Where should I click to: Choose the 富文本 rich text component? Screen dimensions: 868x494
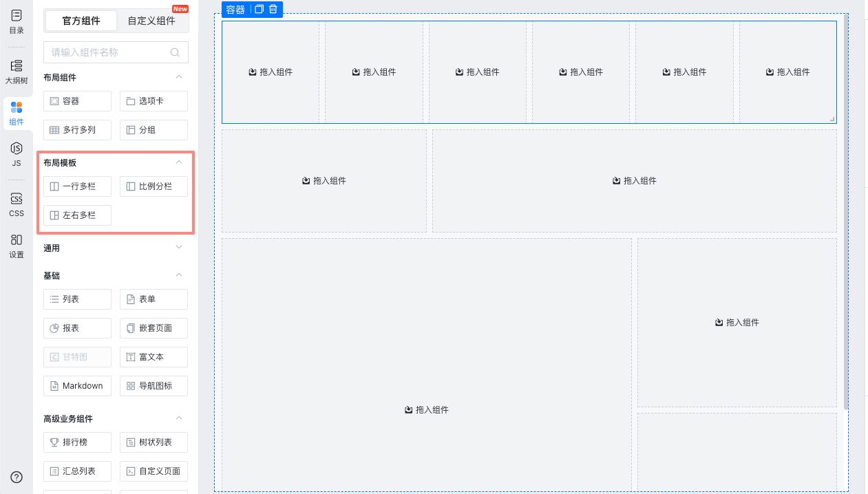(154, 357)
